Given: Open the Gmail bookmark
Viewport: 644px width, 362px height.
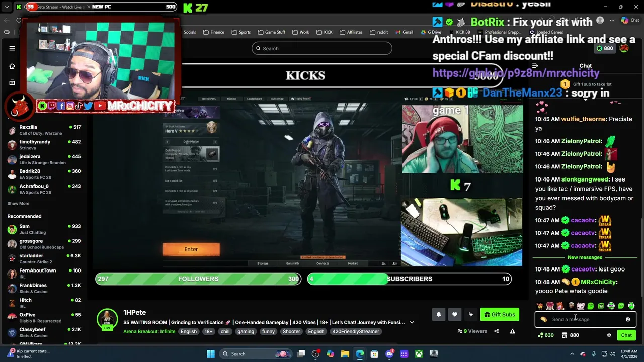Looking at the screenshot, I should click(x=404, y=32).
